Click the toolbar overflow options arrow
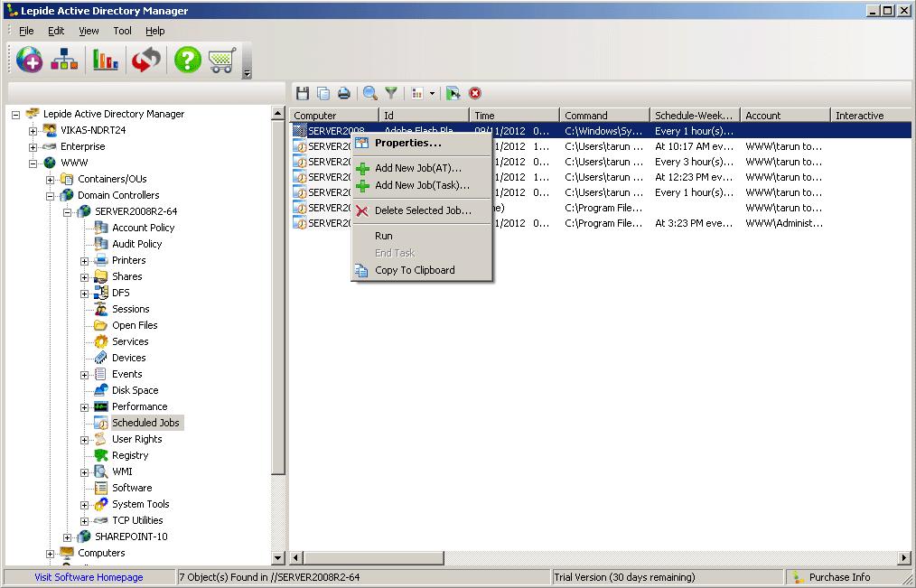 coord(248,73)
